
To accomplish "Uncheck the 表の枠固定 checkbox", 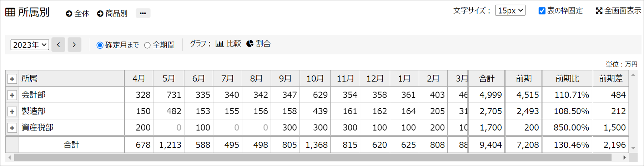I will pos(542,11).
